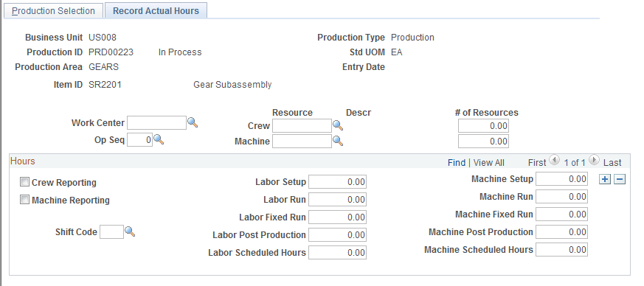Go to next row arrow in Hours

(x=594, y=160)
